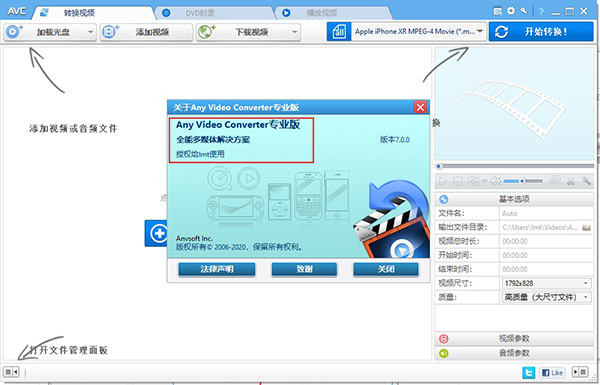600x385 pixels.
Task: Expand the video size 1792x828 dropdown
Action: [546, 283]
